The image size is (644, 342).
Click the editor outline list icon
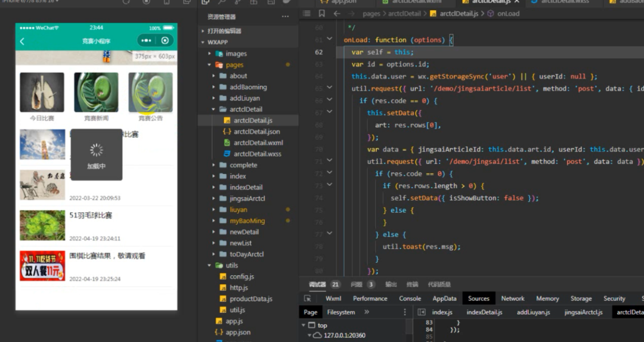tap(306, 14)
